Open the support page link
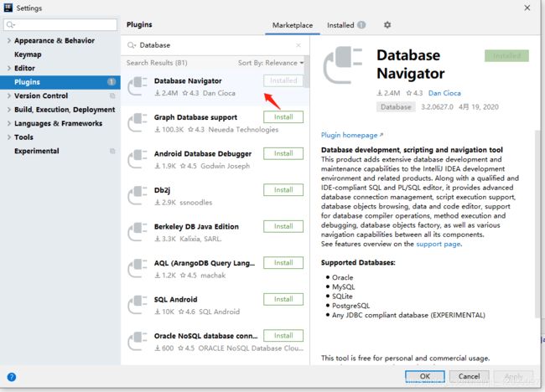The width and height of the screenshot is (545, 392). pos(439,244)
